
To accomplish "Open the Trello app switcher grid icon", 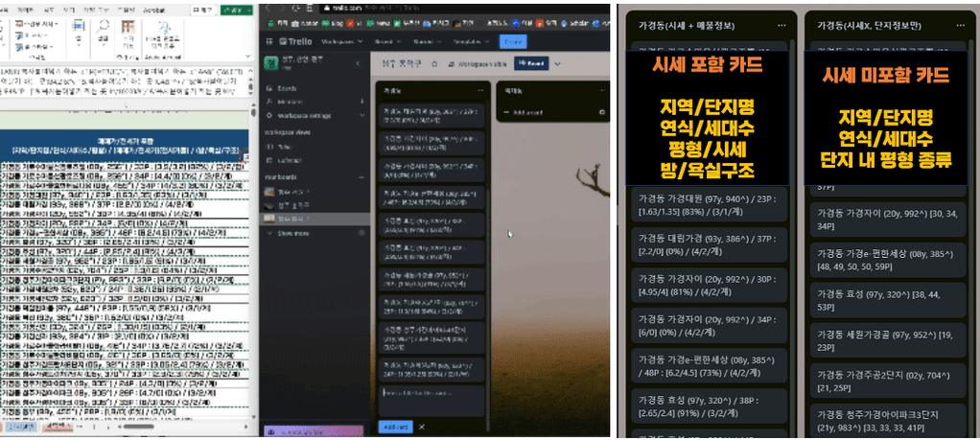I will 269,41.
